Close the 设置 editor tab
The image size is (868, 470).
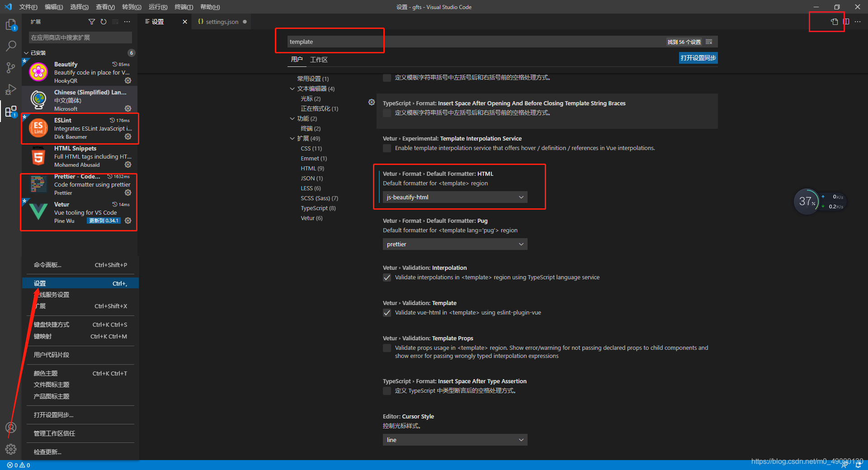[184, 22]
